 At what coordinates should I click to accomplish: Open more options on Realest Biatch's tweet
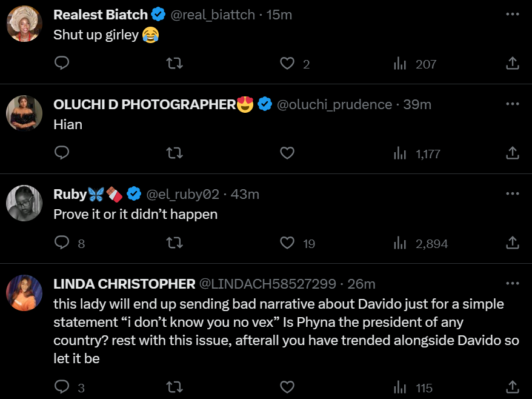pos(513,14)
